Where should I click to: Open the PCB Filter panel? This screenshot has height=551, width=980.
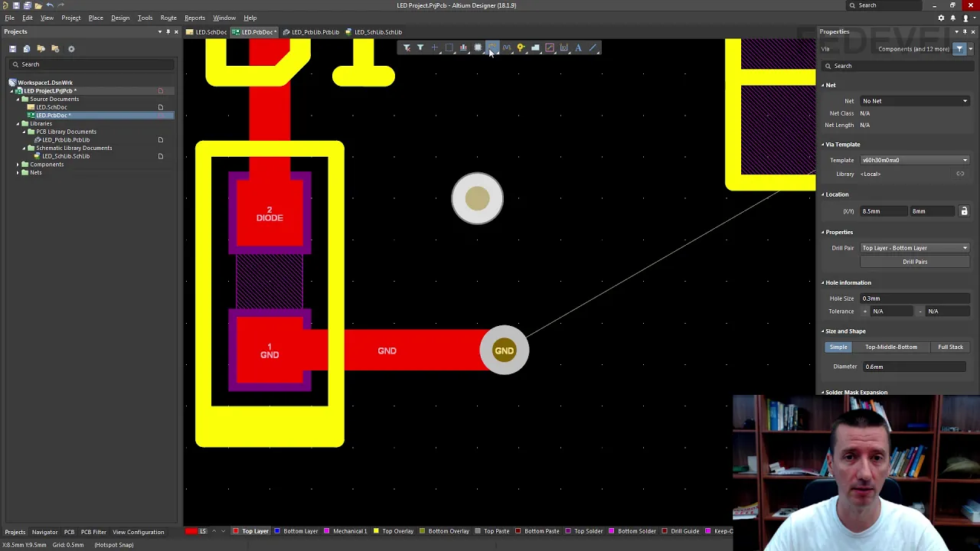point(93,532)
